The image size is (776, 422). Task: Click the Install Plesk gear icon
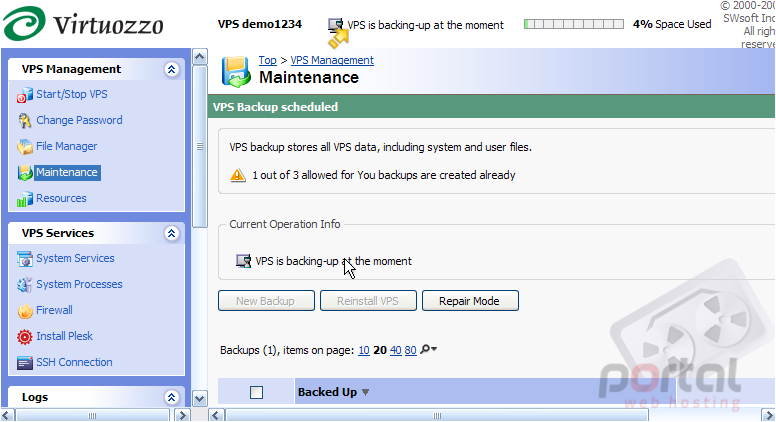click(25, 337)
